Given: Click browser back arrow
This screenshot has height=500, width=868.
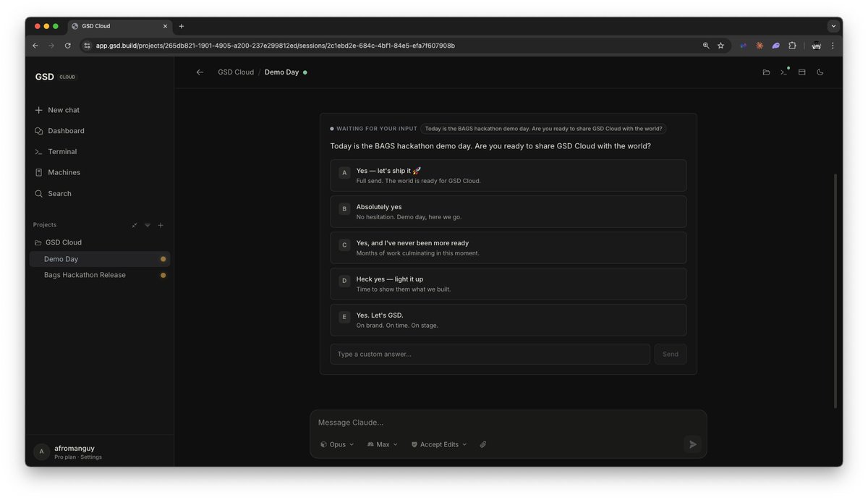Looking at the screenshot, I should 35,46.
